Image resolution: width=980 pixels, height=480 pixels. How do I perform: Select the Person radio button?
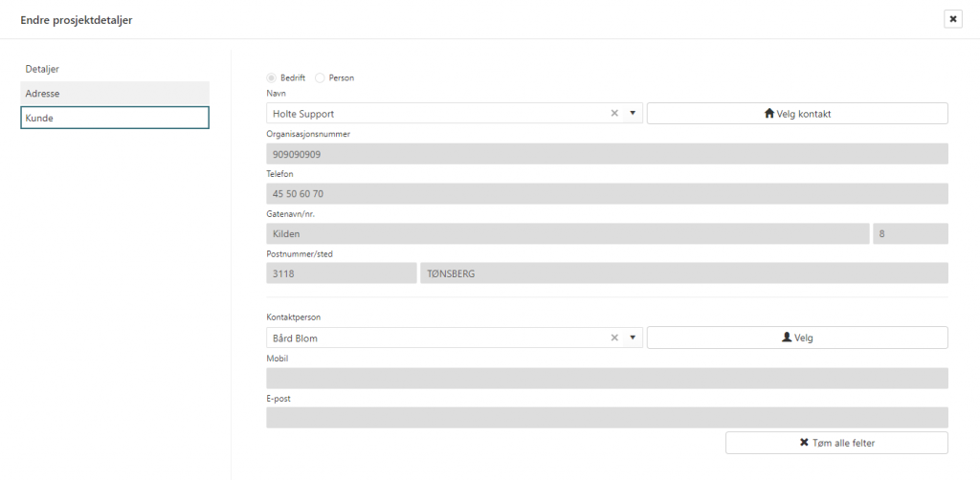[321, 77]
